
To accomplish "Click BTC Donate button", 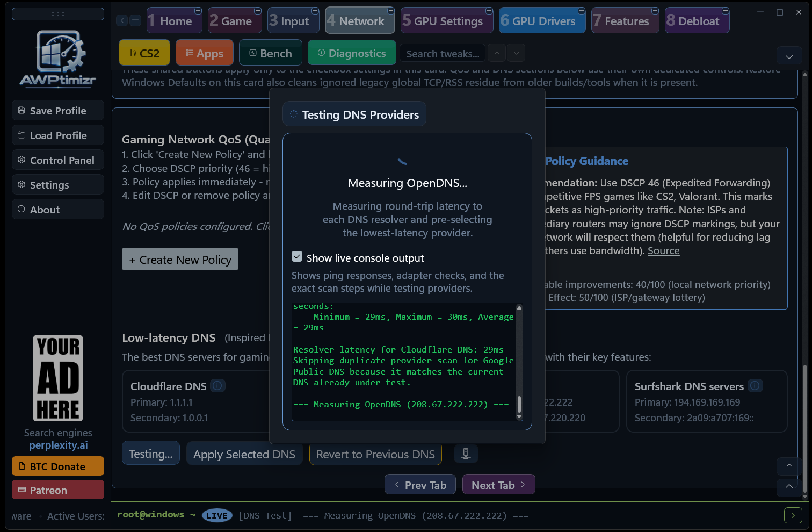I will click(x=58, y=466).
